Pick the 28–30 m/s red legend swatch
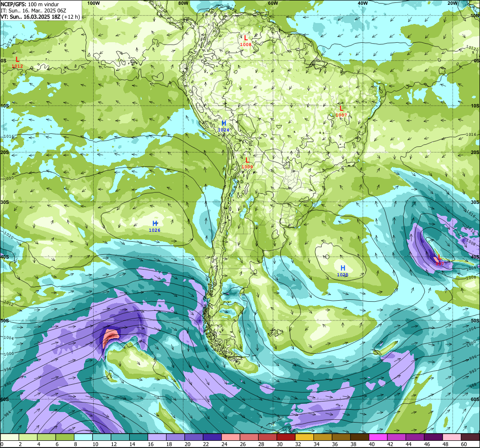The width and height of the screenshot is (480, 448). tap(267, 437)
